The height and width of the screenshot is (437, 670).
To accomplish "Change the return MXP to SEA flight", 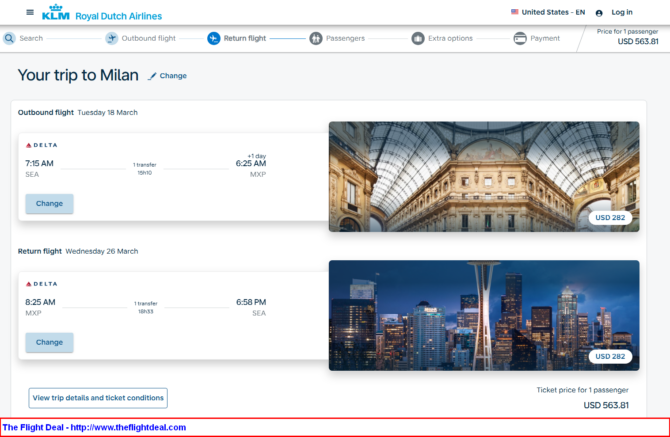I will [x=50, y=343].
